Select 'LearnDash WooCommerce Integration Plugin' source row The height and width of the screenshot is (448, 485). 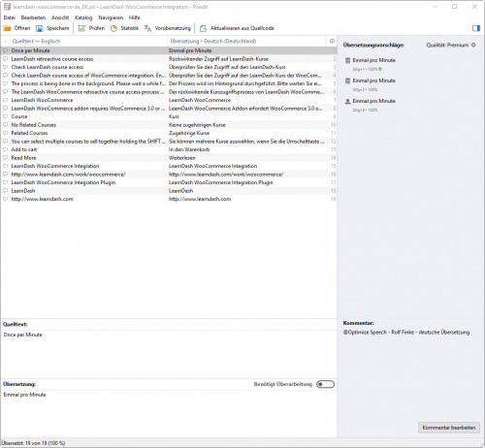63,182
